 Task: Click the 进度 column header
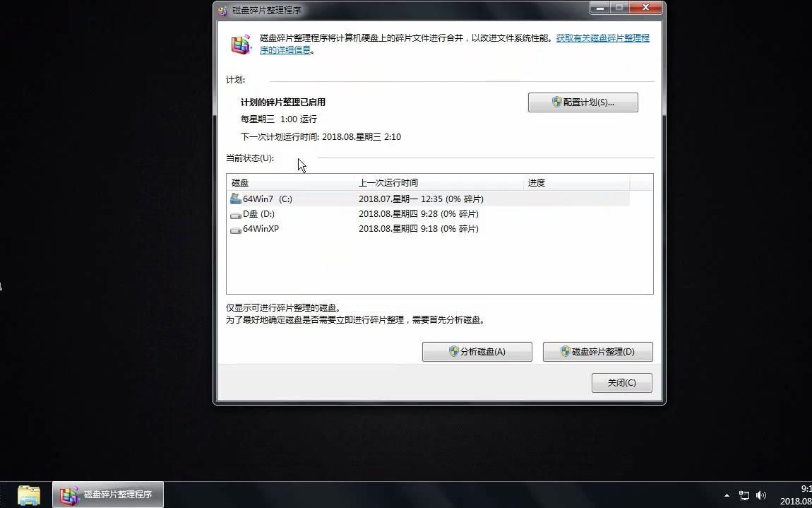click(x=536, y=182)
